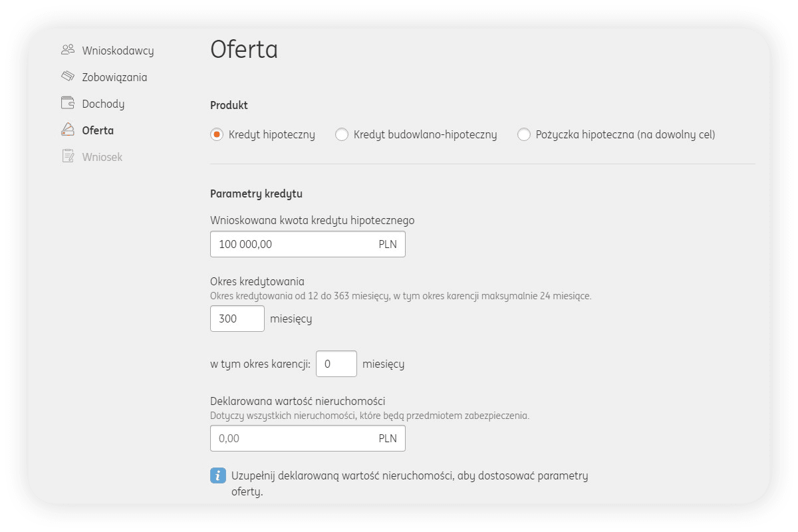Open the Wniosek step label
This screenshot has width=798, height=532.
point(102,157)
